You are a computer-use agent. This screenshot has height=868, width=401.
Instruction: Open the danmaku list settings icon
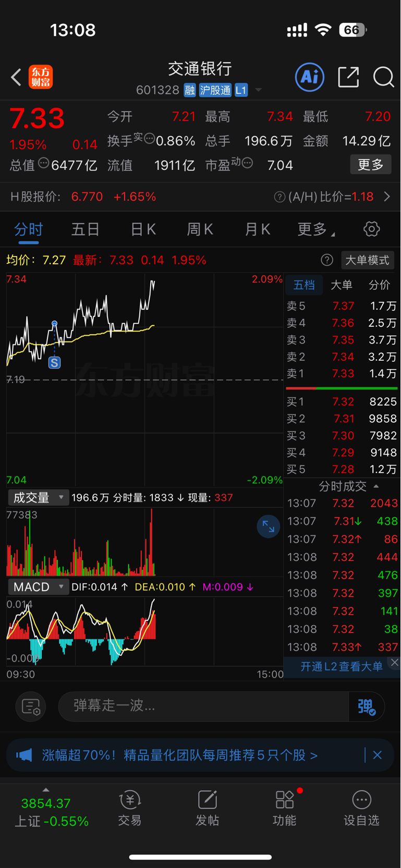(31, 707)
